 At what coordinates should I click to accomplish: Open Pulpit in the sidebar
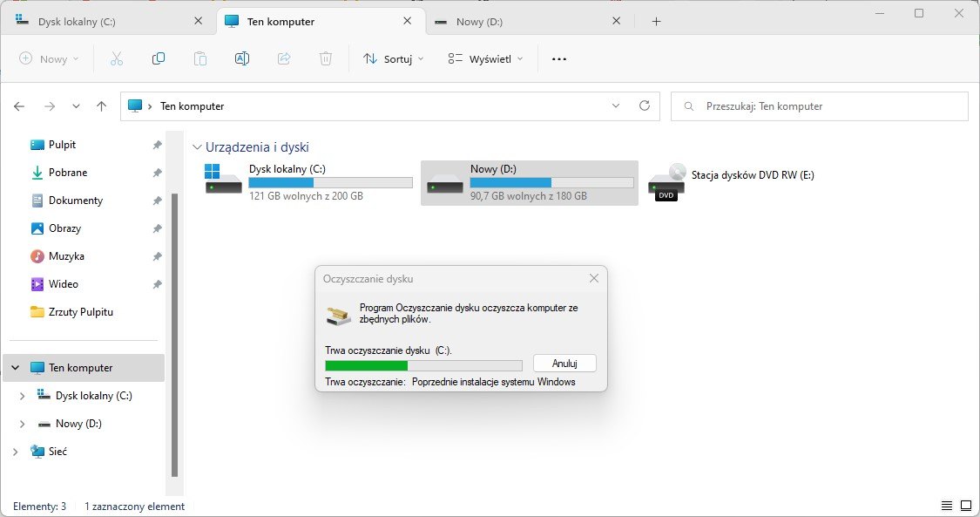(x=62, y=145)
